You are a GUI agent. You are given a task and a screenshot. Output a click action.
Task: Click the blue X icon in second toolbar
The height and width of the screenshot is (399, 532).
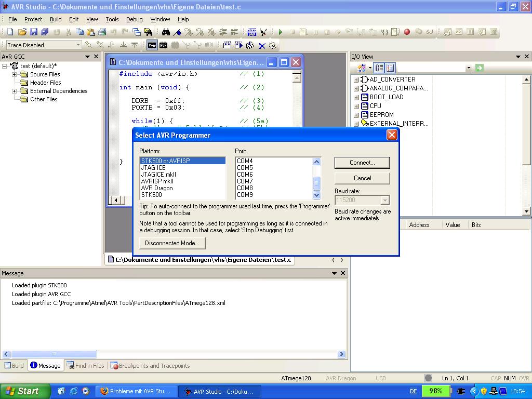pos(262,45)
